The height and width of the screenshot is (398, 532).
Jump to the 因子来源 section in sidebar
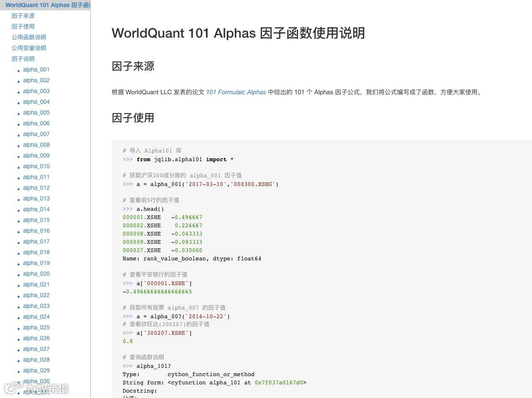[23, 16]
